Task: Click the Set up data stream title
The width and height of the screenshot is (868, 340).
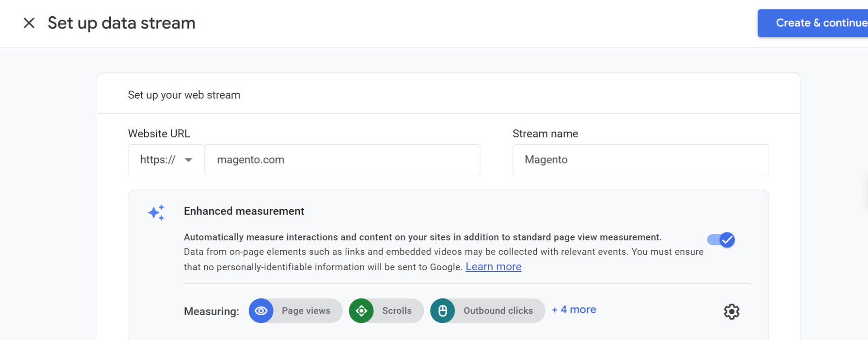Action: [122, 23]
